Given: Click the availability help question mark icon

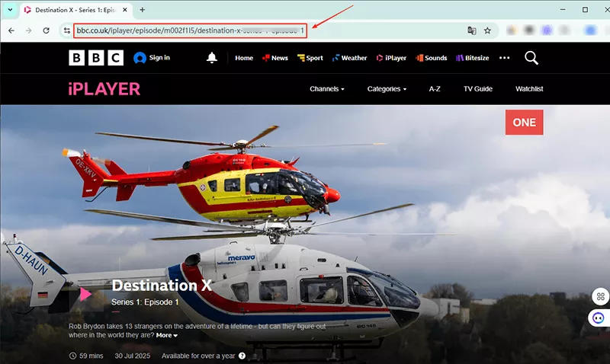Looking at the screenshot, I should [242, 356].
